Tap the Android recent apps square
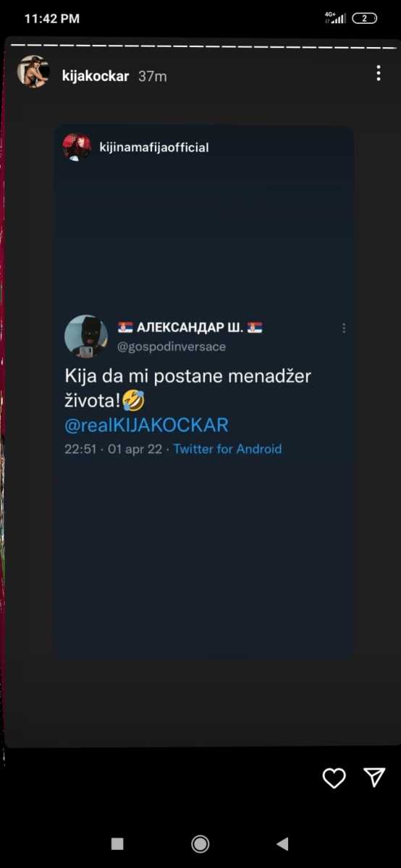401x868 pixels. [x=117, y=843]
